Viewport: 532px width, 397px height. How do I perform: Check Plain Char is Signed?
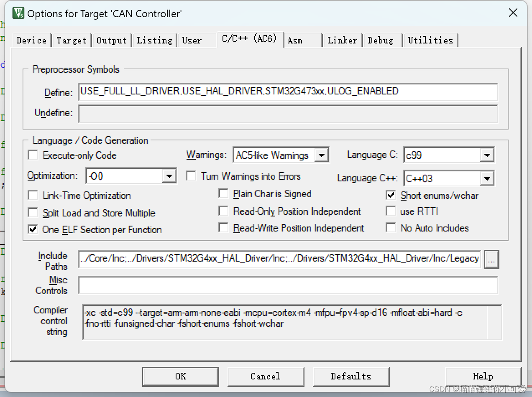(x=224, y=193)
